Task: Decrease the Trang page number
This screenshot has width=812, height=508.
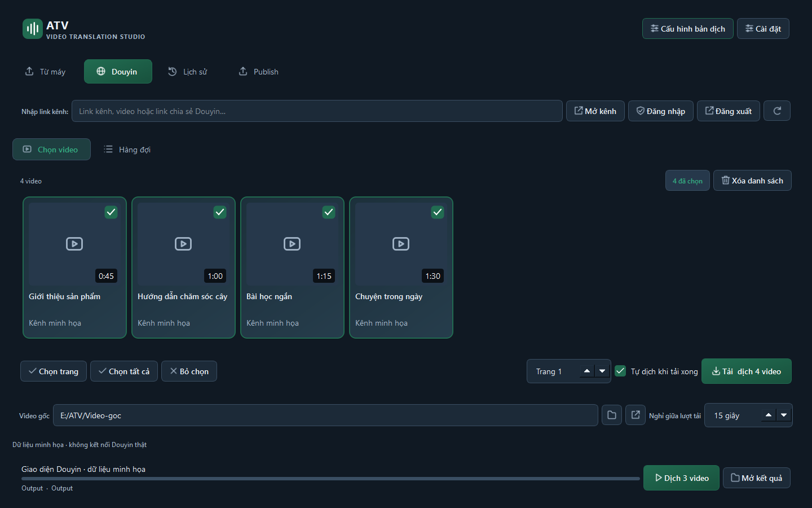Action: pyautogui.click(x=602, y=371)
